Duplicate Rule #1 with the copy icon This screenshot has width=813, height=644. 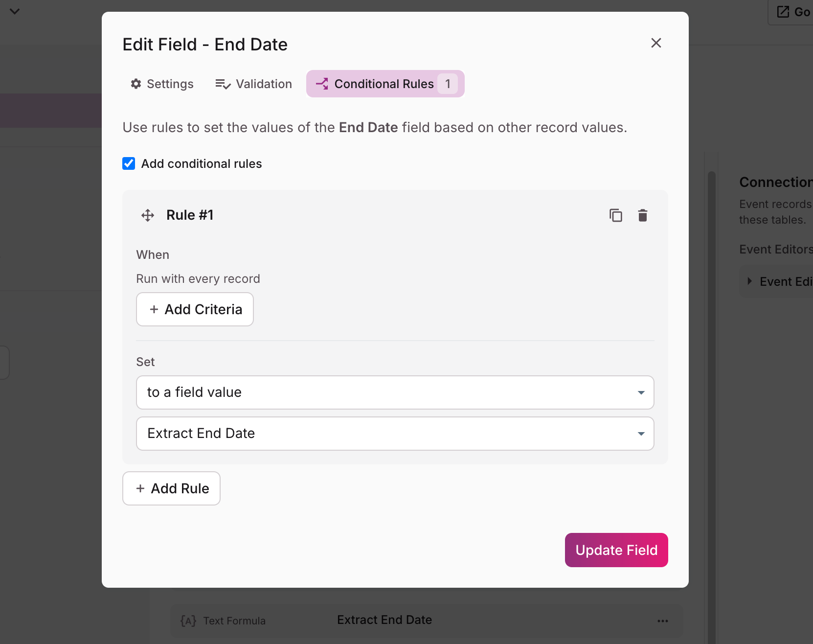pyautogui.click(x=616, y=215)
